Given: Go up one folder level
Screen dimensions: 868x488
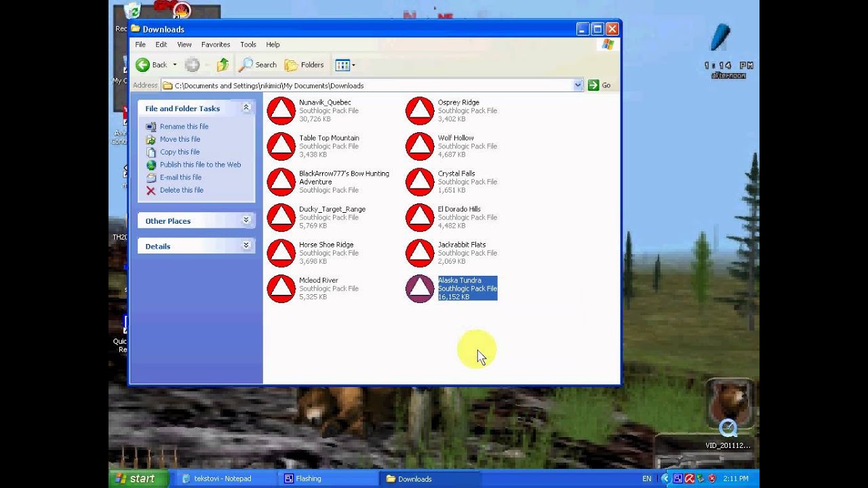Looking at the screenshot, I should pos(222,65).
